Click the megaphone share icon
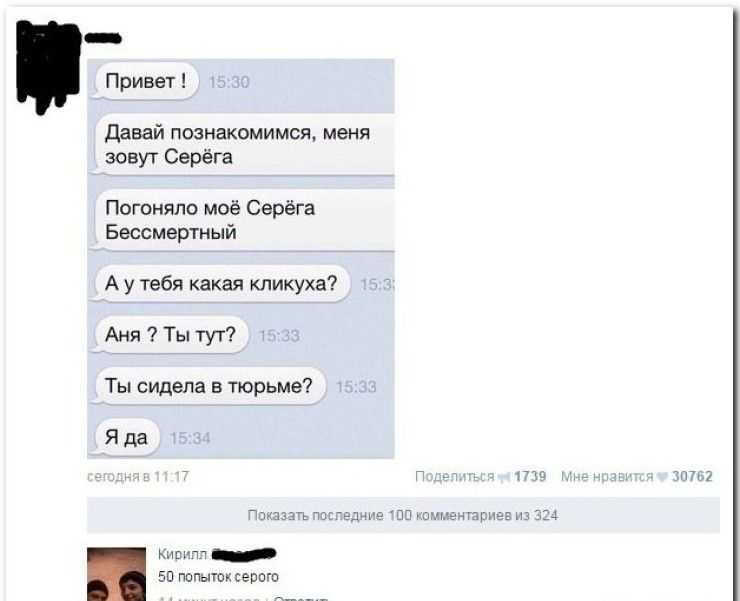The width and height of the screenshot is (740, 601). (x=504, y=477)
